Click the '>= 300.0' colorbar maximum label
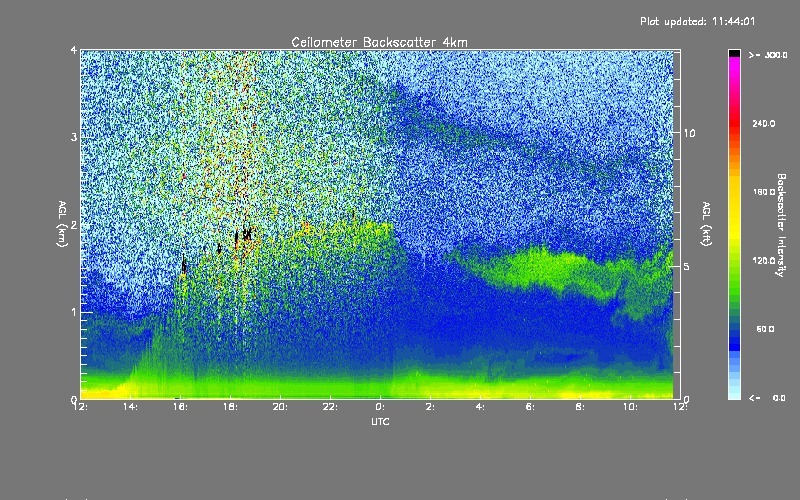Viewport: 800px width, 500px height. click(768, 55)
